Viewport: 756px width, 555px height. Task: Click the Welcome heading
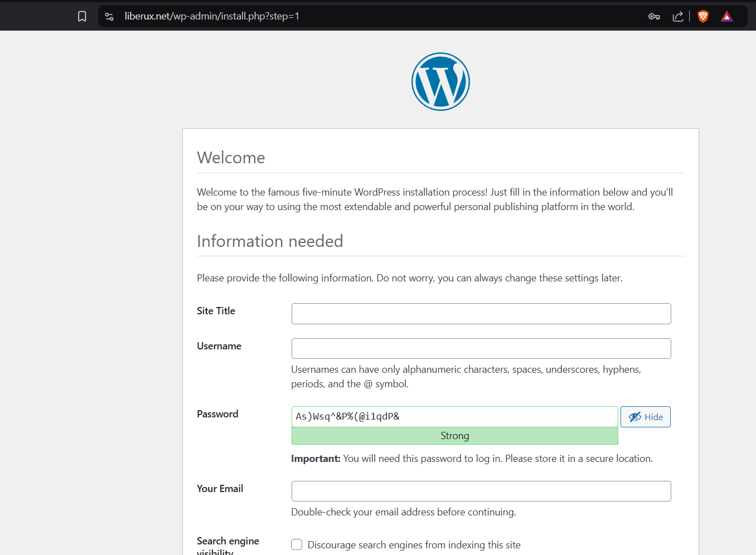click(231, 158)
